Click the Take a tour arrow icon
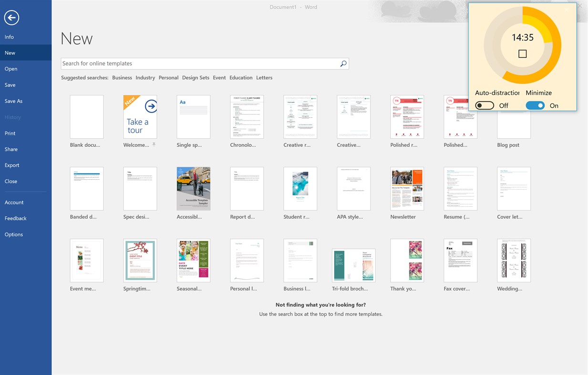The height and width of the screenshot is (375, 588). tap(151, 107)
